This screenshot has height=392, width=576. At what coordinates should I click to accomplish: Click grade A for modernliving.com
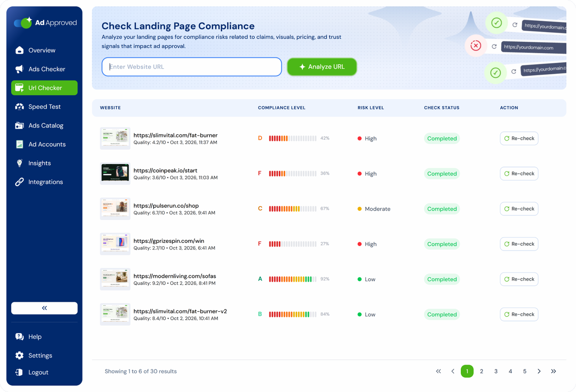(x=260, y=279)
